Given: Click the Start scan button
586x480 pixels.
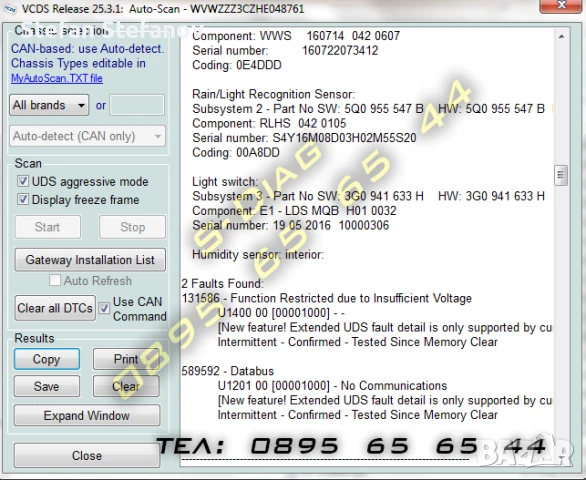Looking at the screenshot, I should click(x=47, y=227).
